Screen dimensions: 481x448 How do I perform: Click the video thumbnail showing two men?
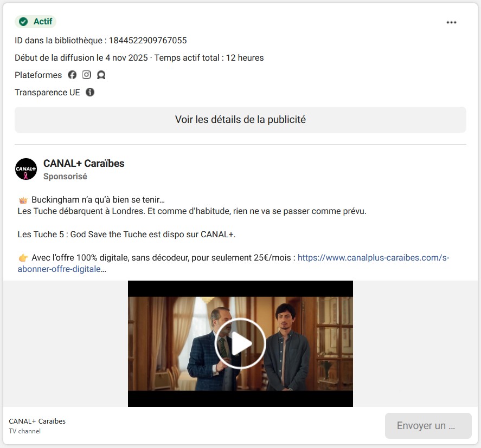click(240, 343)
